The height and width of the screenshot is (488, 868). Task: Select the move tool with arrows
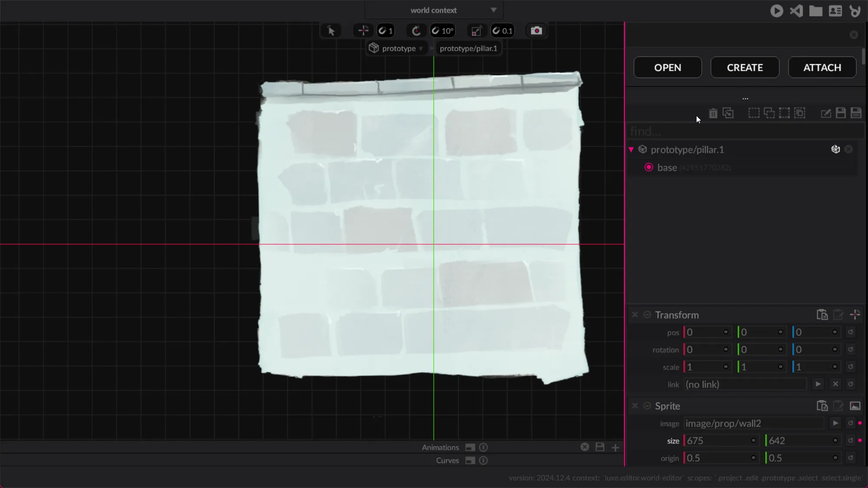[363, 31]
